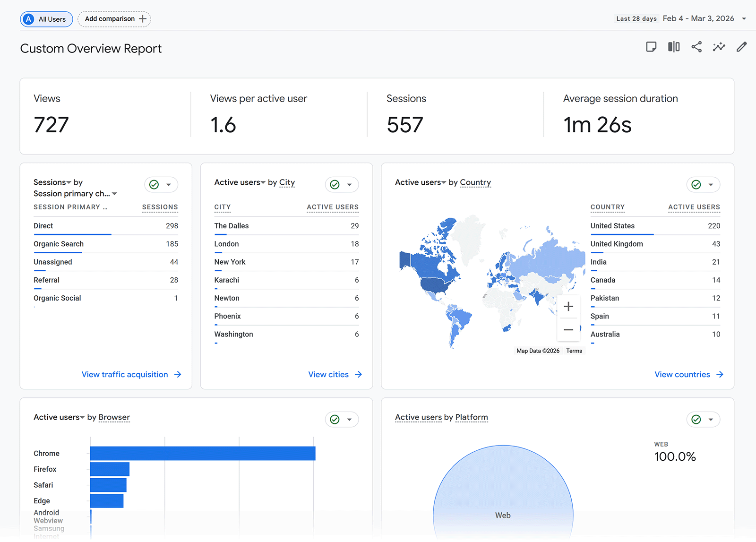Zoom in on the world map
The height and width of the screenshot is (542, 756).
[568, 306]
